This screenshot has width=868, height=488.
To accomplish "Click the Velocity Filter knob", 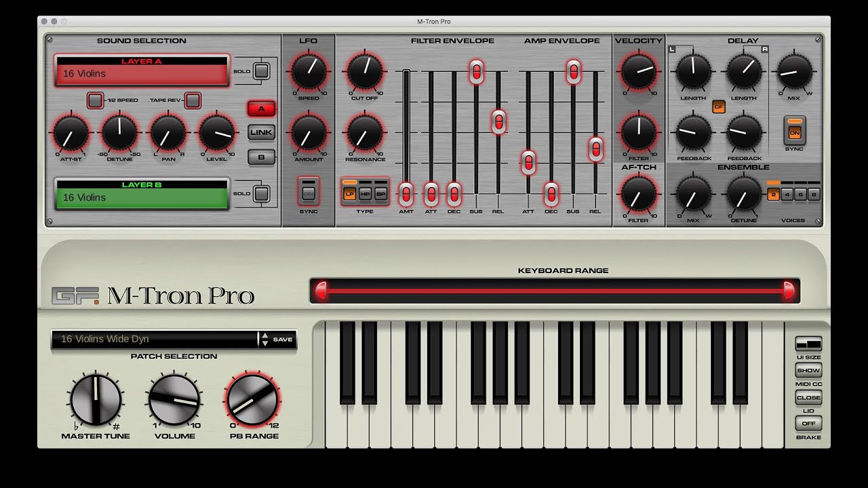I will tap(638, 133).
